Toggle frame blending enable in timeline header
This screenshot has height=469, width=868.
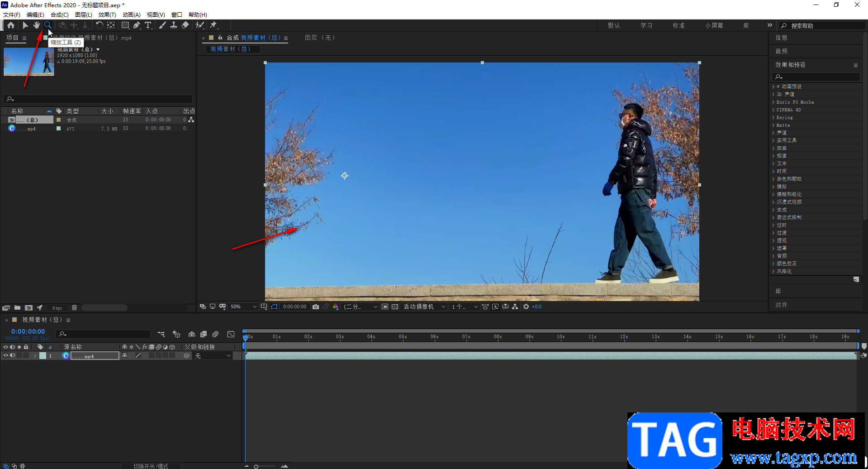click(x=204, y=334)
